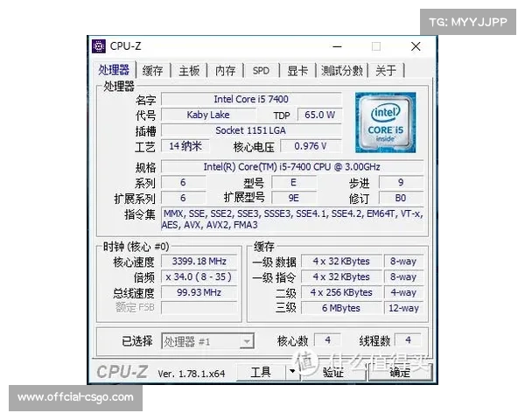This screenshot has height=420, width=525.
Task: Click the TDP value 65.0 W
Action: (319, 115)
